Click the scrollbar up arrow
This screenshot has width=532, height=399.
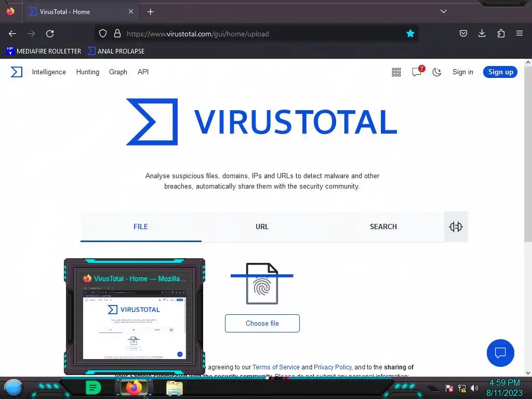[x=528, y=62]
